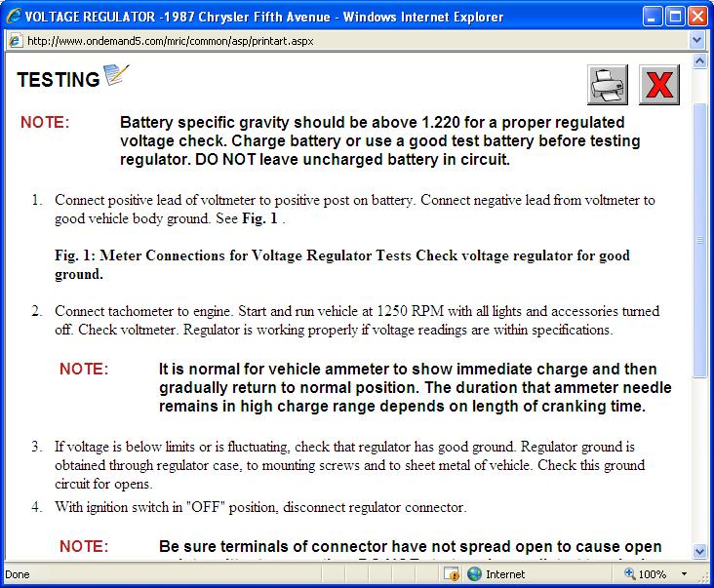Open the address bar dropdown arrow
This screenshot has width=714, height=588.
click(695, 41)
